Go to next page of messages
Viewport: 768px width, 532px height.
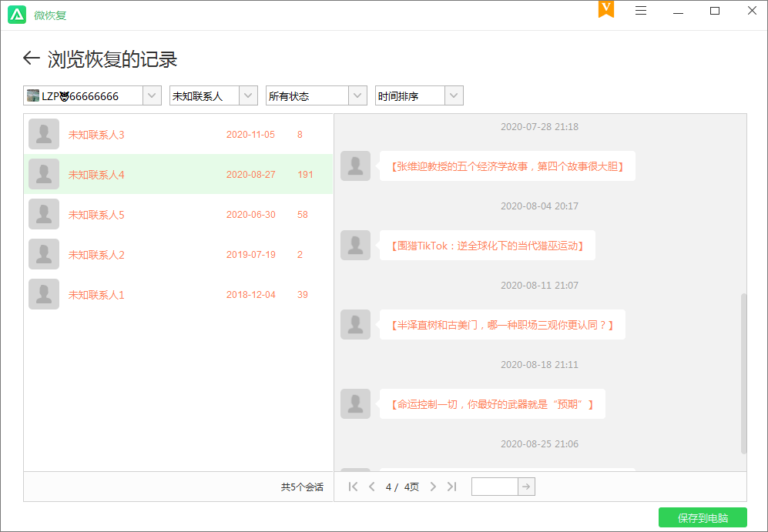[433, 487]
